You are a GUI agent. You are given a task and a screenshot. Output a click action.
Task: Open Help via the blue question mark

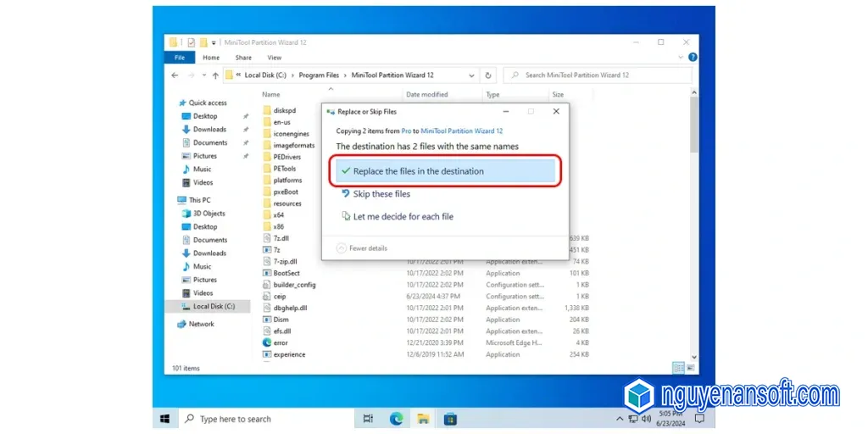[693, 57]
